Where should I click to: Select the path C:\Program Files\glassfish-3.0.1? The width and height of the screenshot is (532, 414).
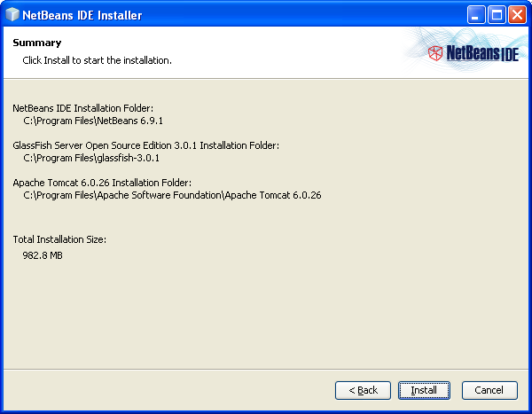(91, 158)
